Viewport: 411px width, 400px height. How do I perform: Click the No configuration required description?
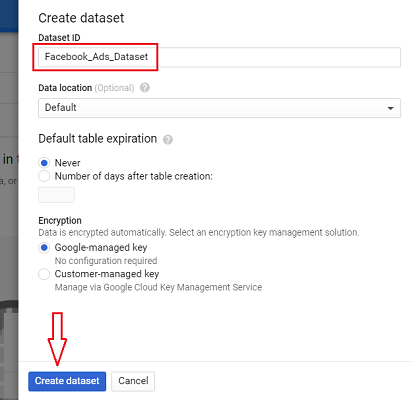click(x=106, y=261)
